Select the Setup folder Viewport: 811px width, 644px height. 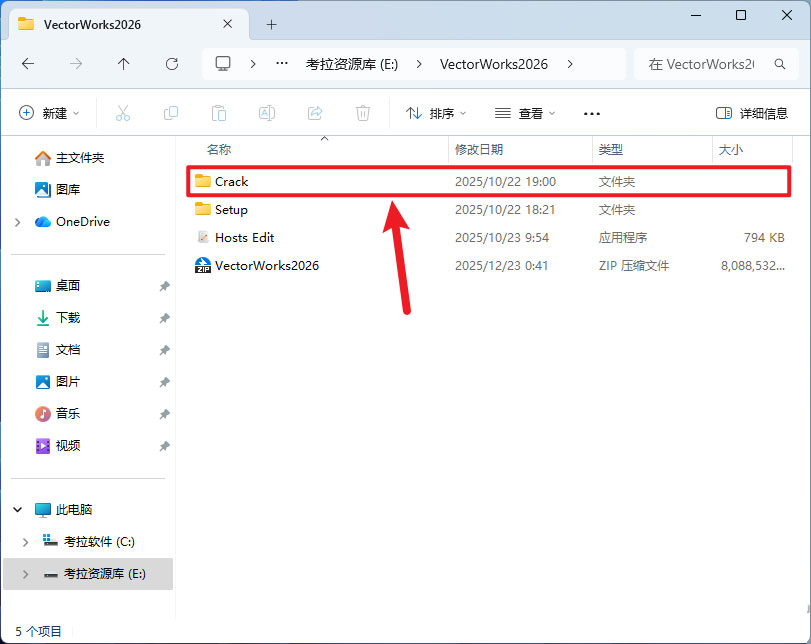488,209
